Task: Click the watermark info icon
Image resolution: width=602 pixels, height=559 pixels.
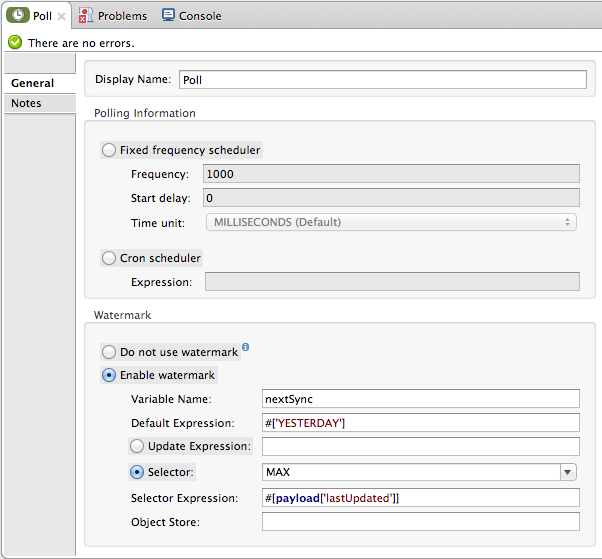Action: [x=246, y=348]
